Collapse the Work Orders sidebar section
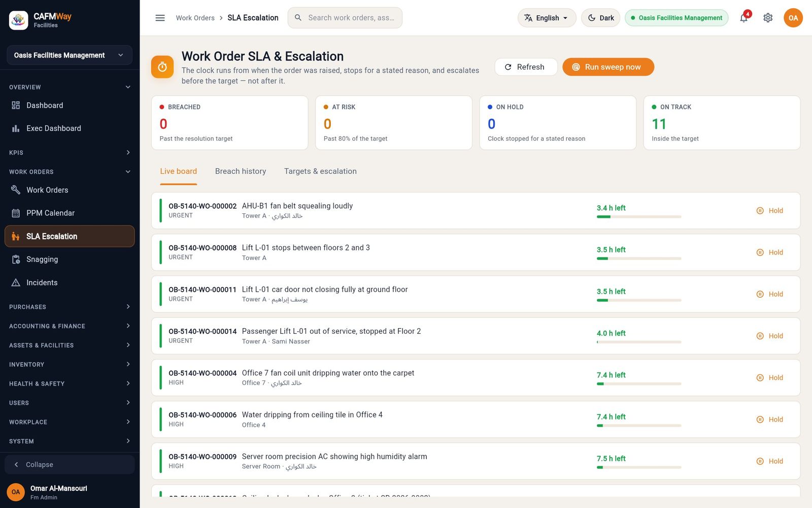 coord(70,172)
